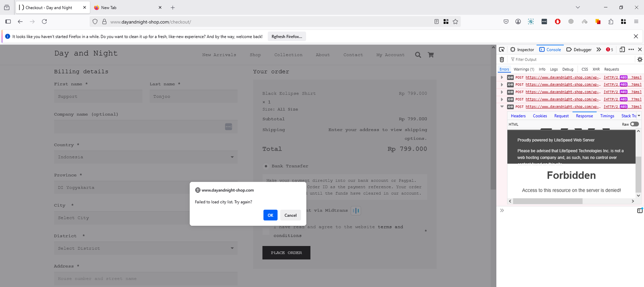Expand the POST request taking 77ms
644x287 pixels.
(502, 99)
